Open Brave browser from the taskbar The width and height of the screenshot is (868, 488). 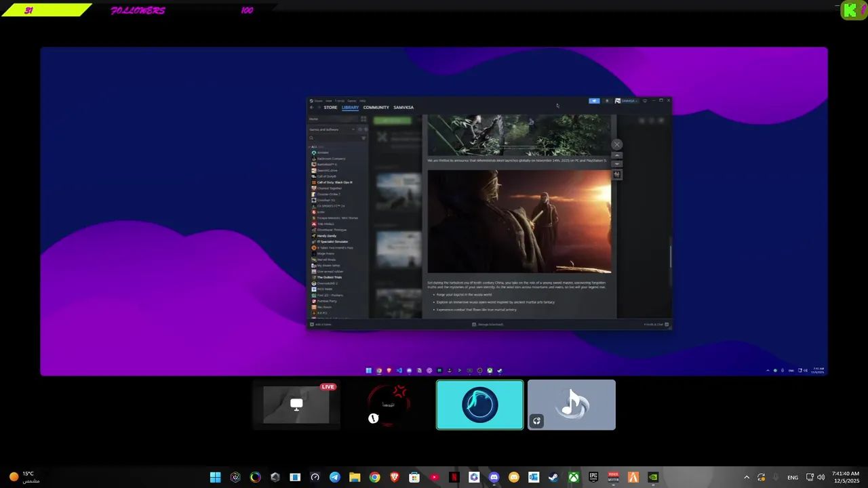[x=395, y=477]
